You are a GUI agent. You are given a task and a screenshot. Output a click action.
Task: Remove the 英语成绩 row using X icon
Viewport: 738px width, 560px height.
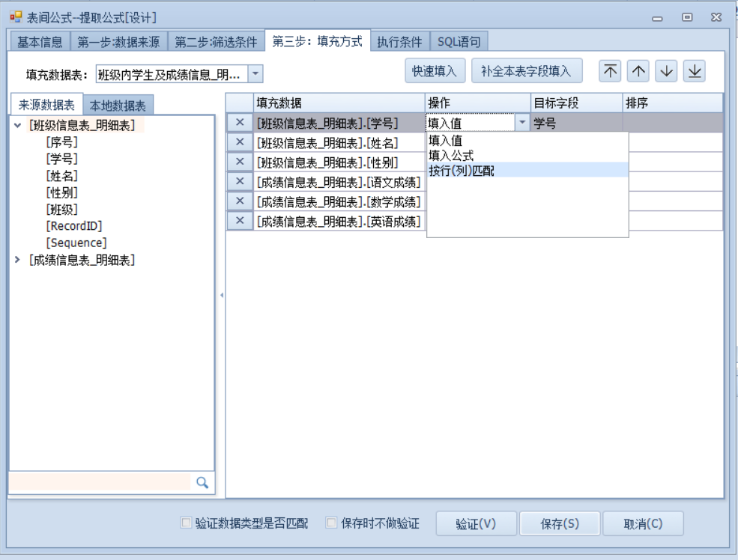pyautogui.click(x=240, y=220)
